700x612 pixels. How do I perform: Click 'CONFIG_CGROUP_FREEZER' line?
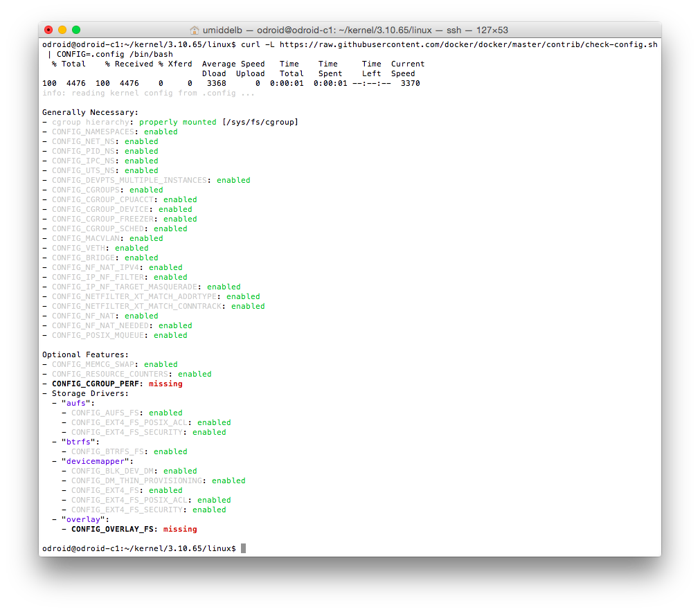pos(120,219)
